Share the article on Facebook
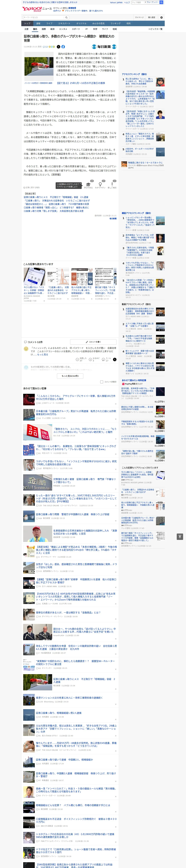 pyautogui.click(x=63, y=47)
